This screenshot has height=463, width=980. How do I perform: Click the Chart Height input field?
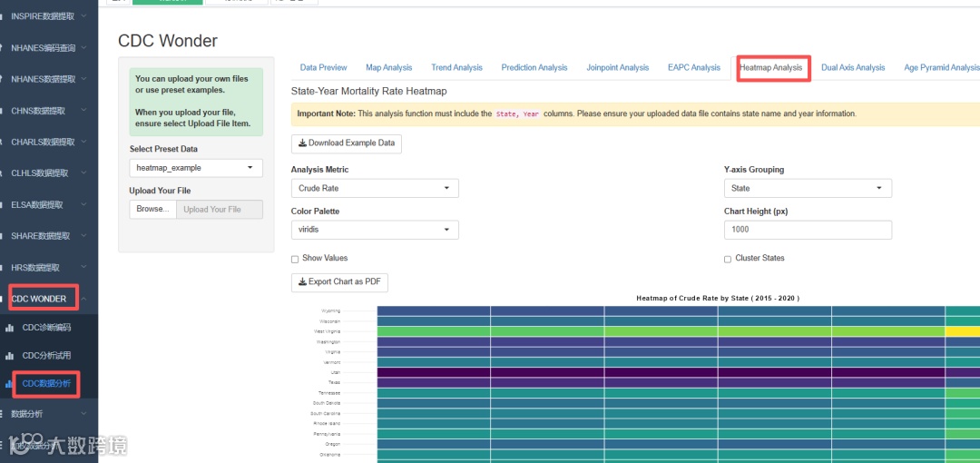808,230
